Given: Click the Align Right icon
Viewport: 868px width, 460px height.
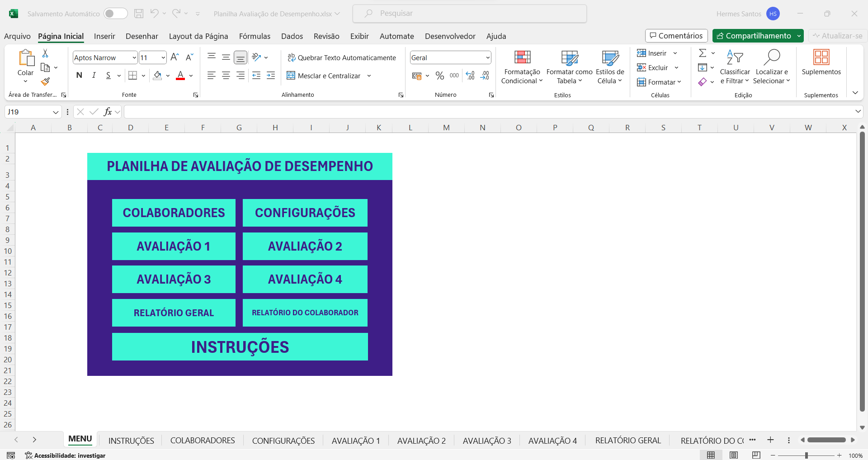Looking at the screenshot, I should pos(241,76).
